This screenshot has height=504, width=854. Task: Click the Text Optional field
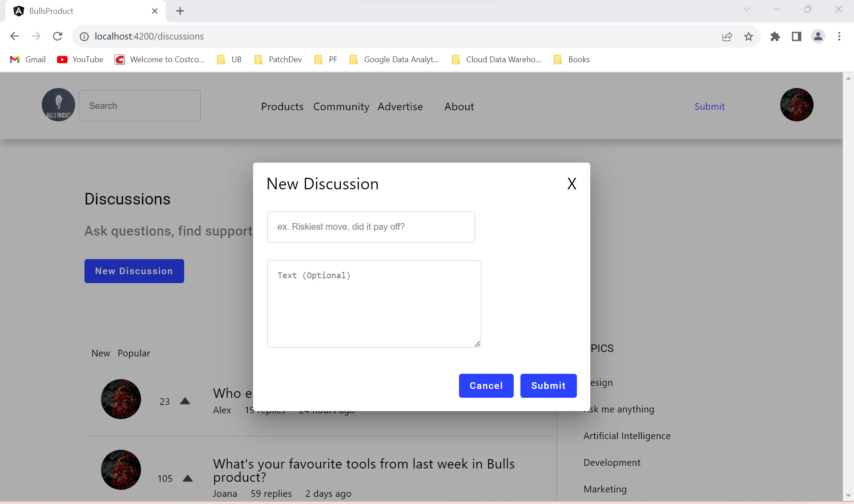coord(374,304)
